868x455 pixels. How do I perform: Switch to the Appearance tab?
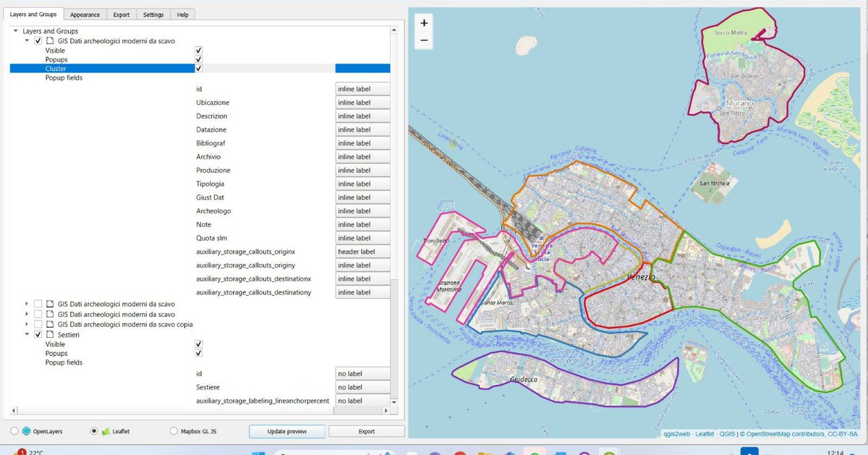tap(85, 14)
